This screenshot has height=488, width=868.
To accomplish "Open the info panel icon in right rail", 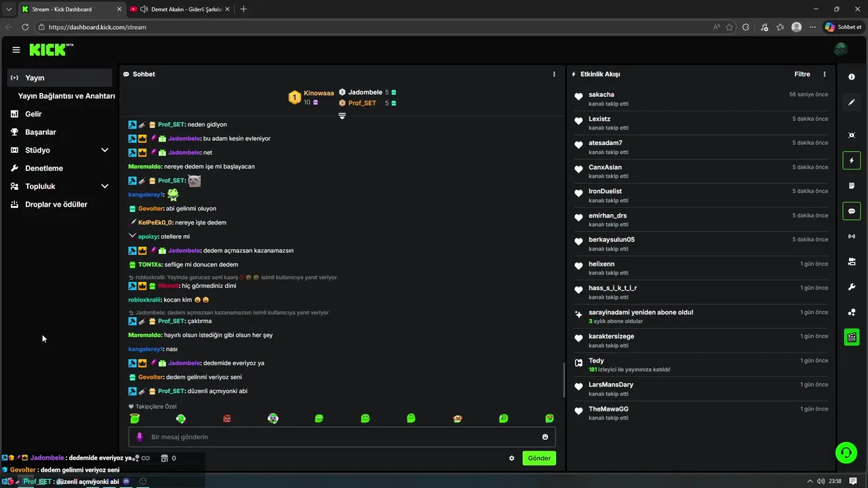I will 852,77.
